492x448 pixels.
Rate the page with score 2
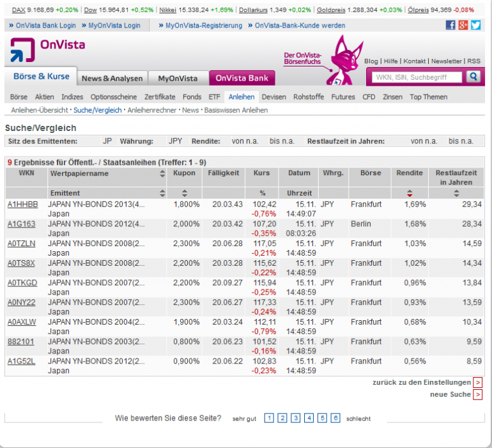(282, 418)
